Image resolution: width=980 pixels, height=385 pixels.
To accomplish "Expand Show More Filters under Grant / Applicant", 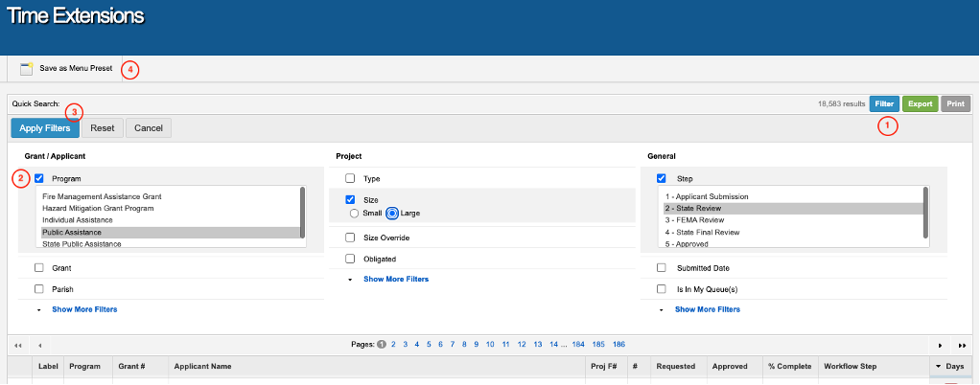I will pos(84,309).
